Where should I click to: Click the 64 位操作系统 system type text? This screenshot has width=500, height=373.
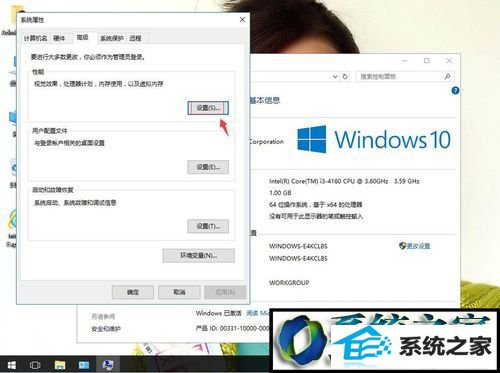[x=316, y=204]
